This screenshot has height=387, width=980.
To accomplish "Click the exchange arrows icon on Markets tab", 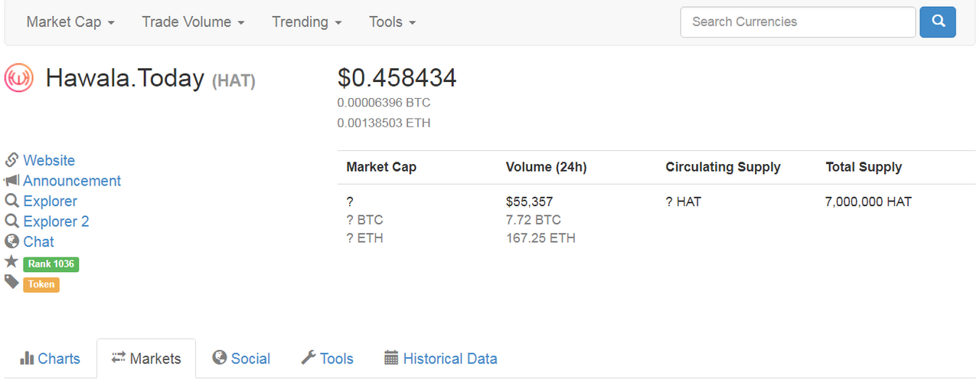I will (x=119, y=358).
